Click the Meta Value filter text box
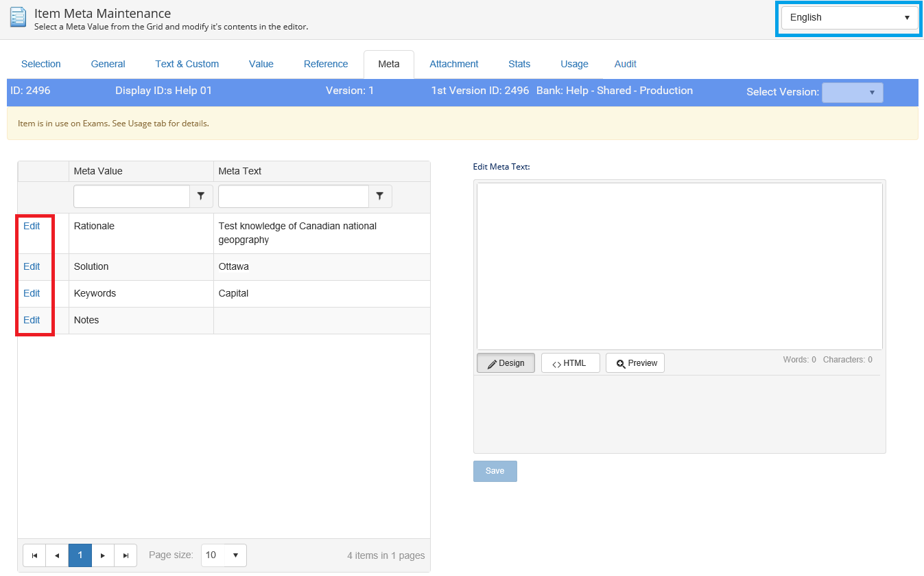 (x=131, y=196)
